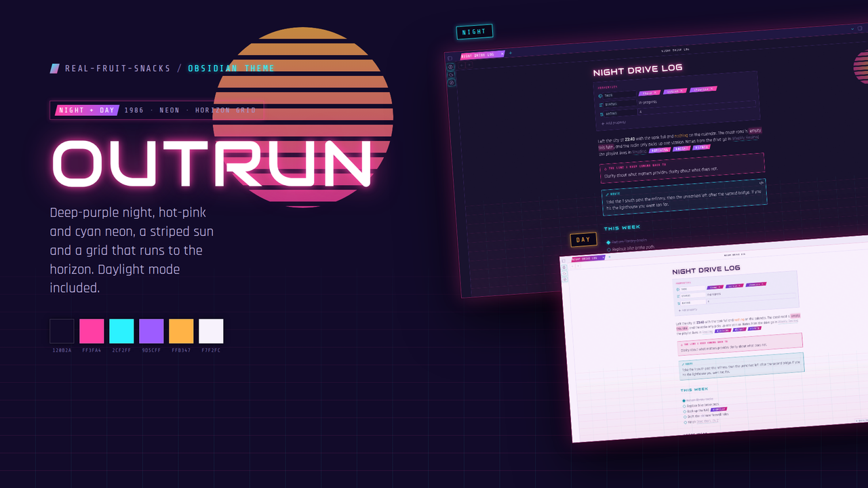Image resolution: width=868 pixels, height=488 pixels.
Task: Click middle ribbon icon in day window
Action: (564, 274)
